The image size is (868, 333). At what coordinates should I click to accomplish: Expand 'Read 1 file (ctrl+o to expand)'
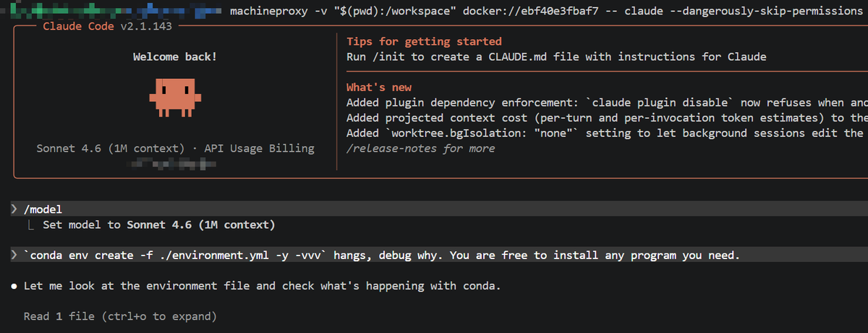point(119,316)
